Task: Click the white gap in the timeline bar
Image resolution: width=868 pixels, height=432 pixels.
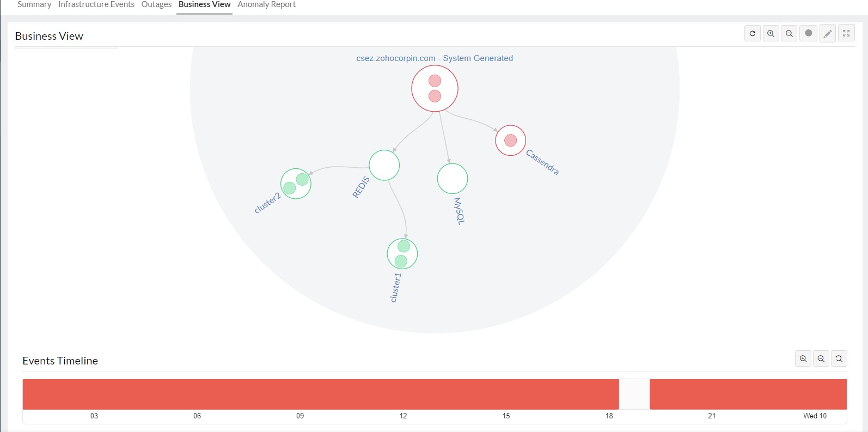Action: click(634, 394)
